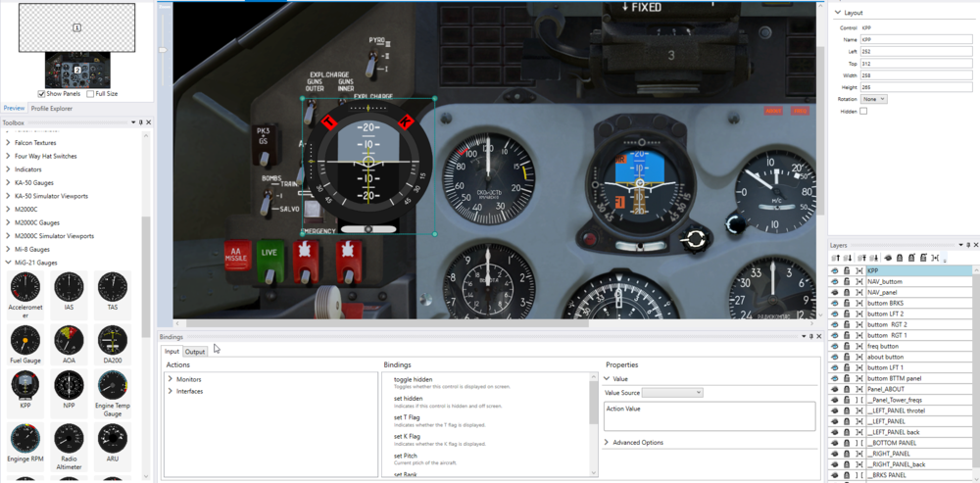The height and width of the screenshot is (483, 980).
Task: Click the panel 2 preview thumbnail
Action: (77, 70)
